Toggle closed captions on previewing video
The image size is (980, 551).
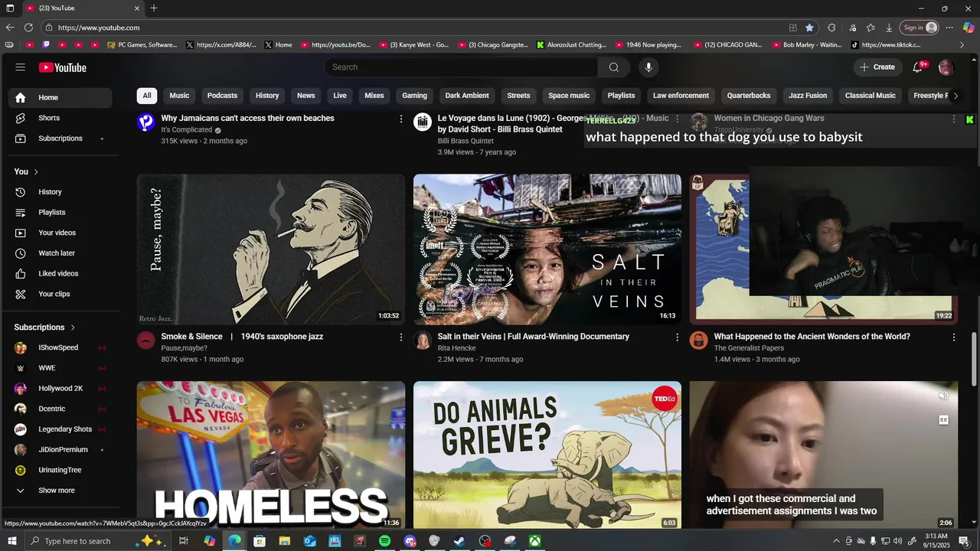click(x=943, y=419)
